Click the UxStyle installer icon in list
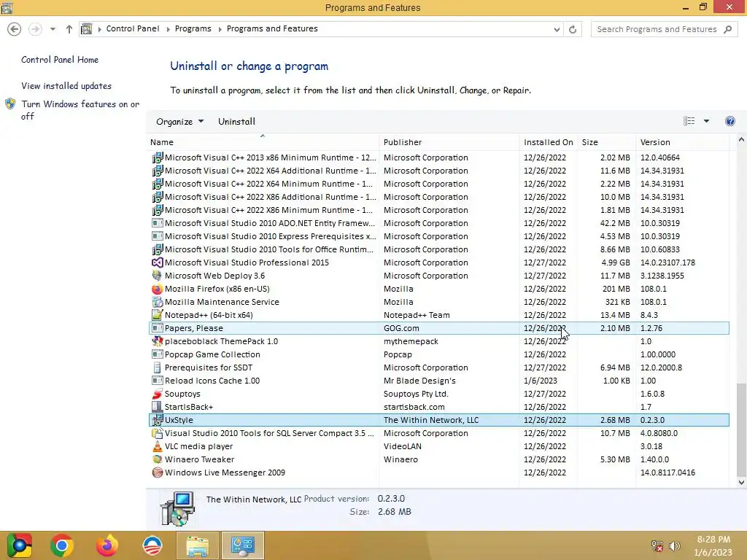 click(158, 420)
